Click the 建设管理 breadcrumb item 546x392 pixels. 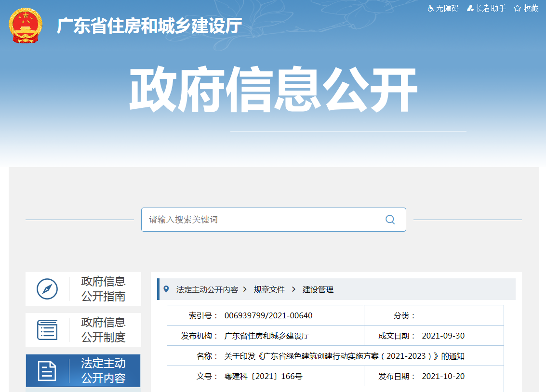pyautogui.click(x=318, y=290)
